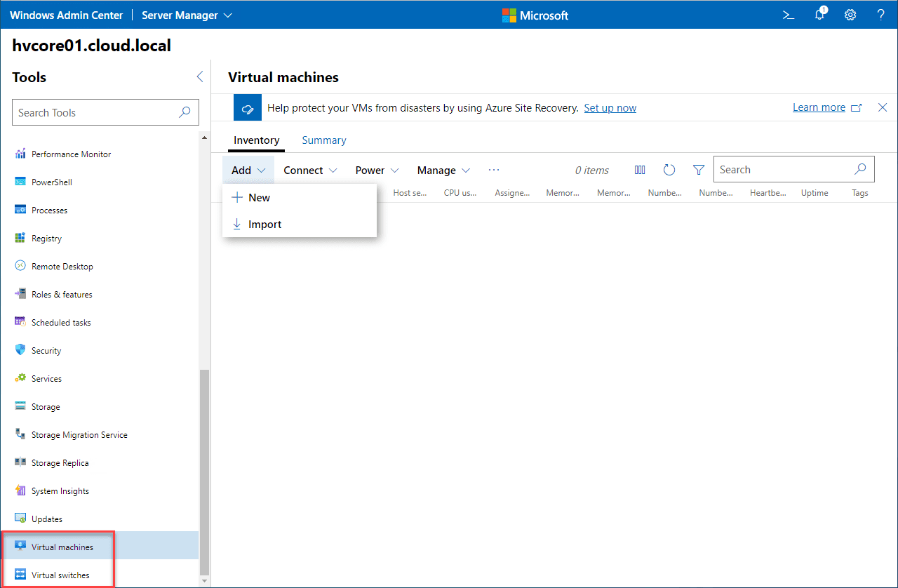Open the PowerShell tool in the sidebar
The image size is (898, 588).
tap(100, 182)
